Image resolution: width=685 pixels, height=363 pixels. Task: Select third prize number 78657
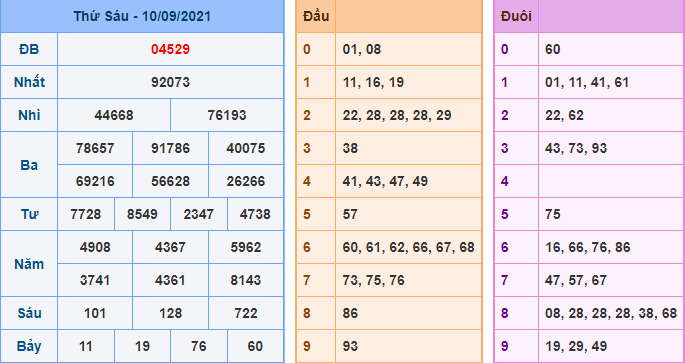tap(95, 148)
